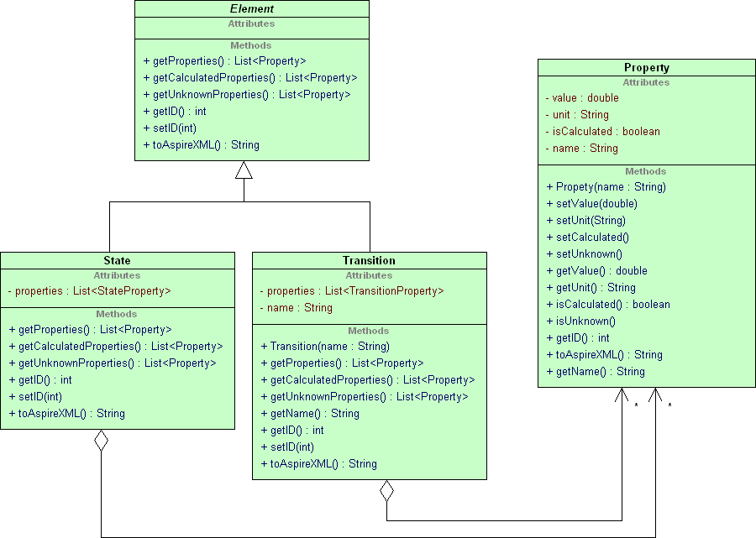The image size is (756, 538).
Task: Select 'name : String' attribute in Property
Action: (581, 149)
